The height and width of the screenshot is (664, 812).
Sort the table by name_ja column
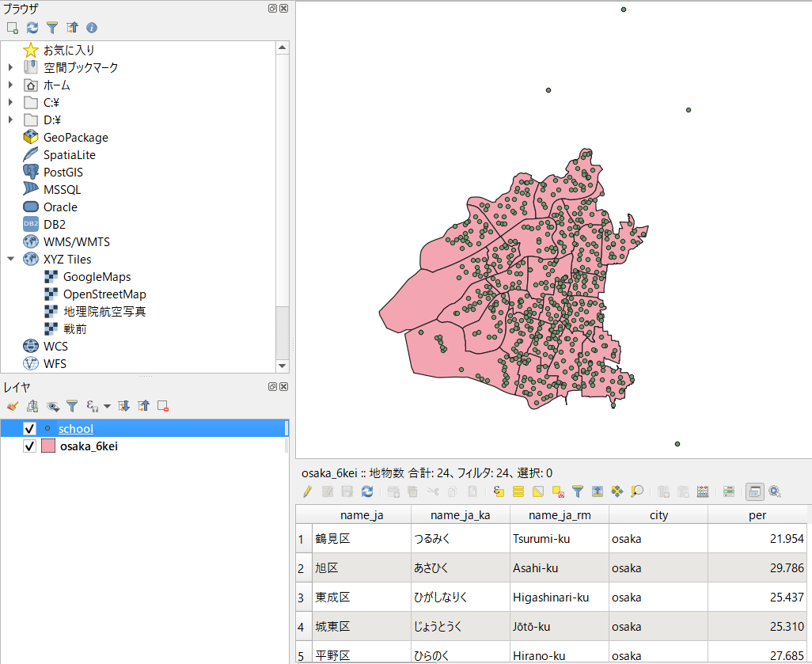[362, 515]
